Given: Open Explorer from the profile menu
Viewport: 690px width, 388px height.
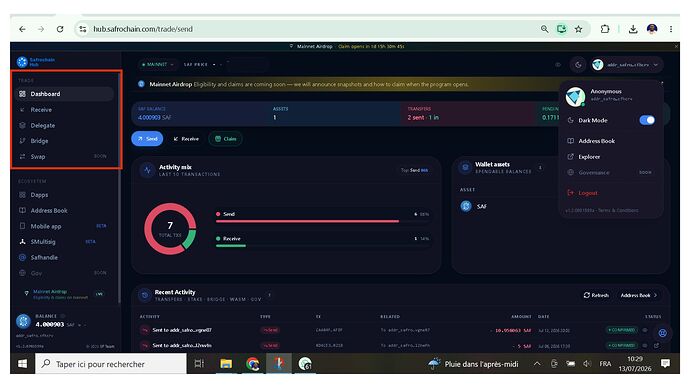Looking at the screenshot, I should [589, 157].
